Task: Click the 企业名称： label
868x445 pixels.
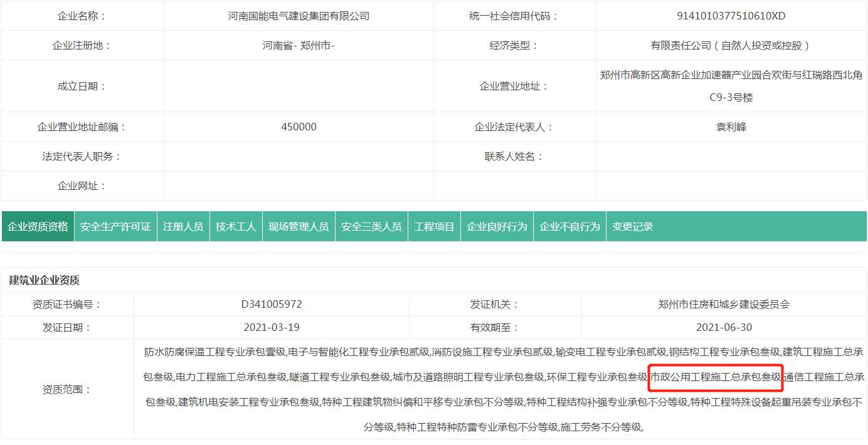Action: [83, 16]
